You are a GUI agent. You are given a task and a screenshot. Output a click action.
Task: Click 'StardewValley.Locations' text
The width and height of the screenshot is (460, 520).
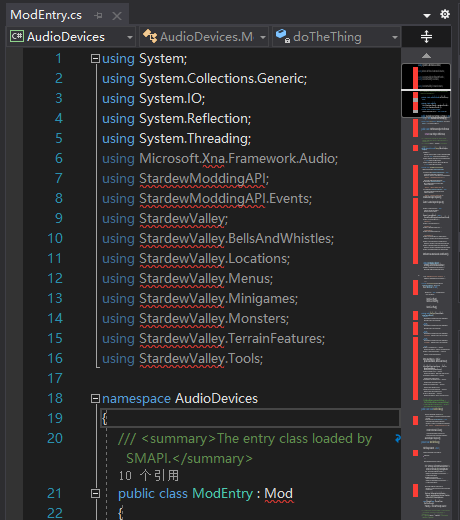pyautogui.click(x=213, y=259)
